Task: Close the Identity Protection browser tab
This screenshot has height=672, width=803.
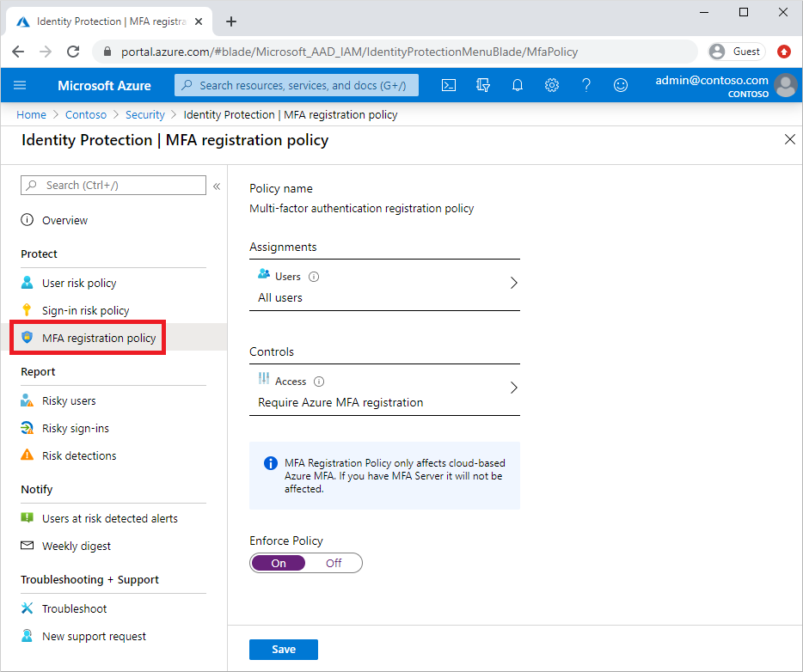Action: 199,21
